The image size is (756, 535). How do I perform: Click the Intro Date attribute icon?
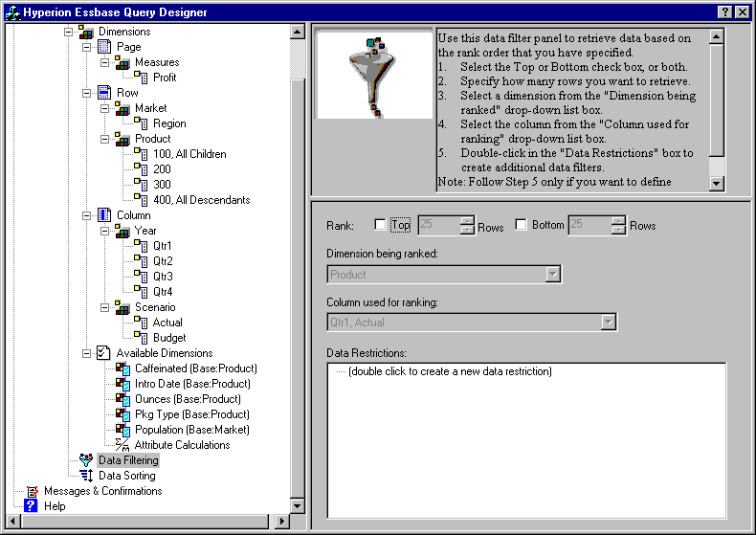pos(122,384)
